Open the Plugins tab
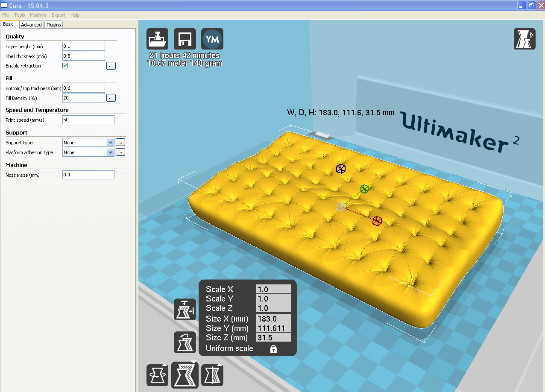 54,25
